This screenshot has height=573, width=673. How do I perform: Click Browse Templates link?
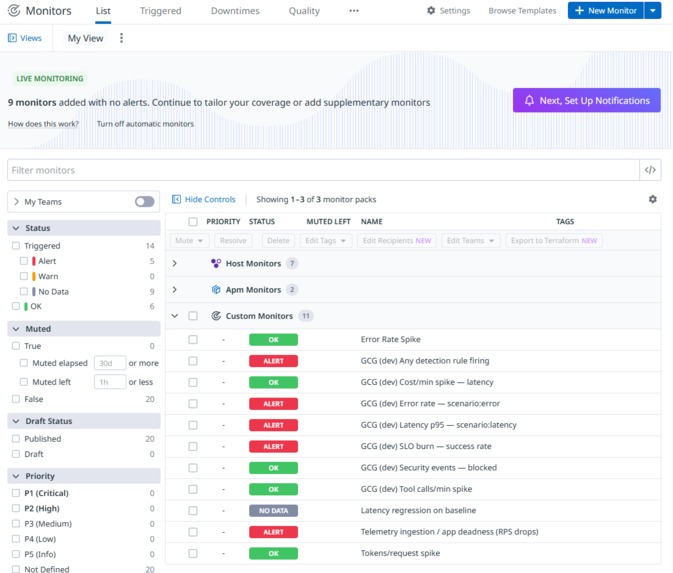tap(522, 11)
